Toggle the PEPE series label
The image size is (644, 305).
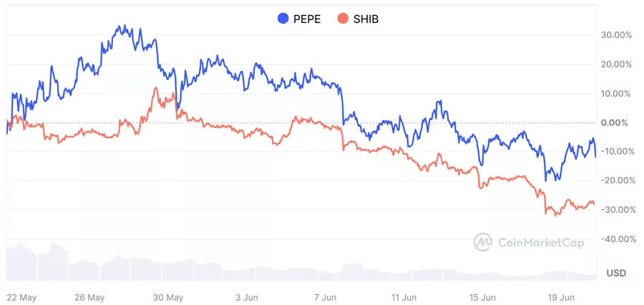(306, 19)
